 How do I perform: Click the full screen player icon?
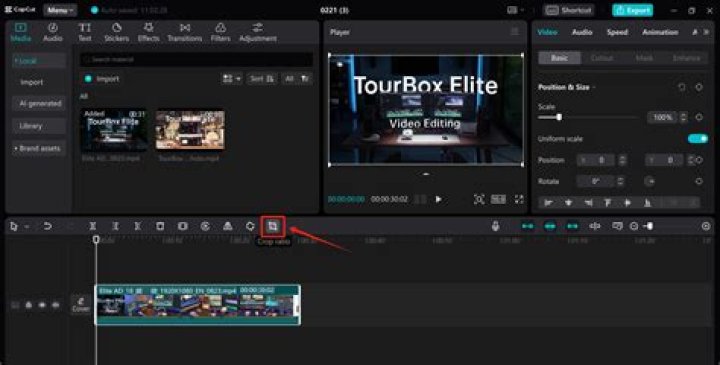tap(519, 199)
